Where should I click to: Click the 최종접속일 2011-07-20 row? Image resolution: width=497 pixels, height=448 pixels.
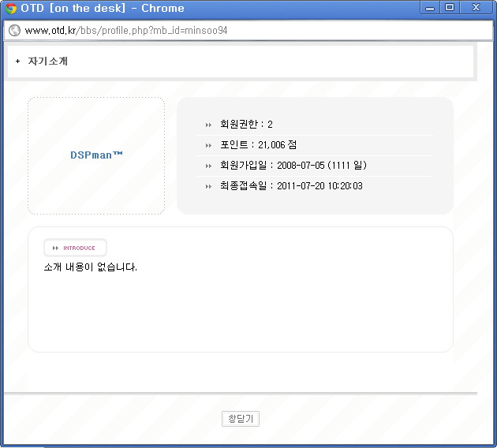[315, 186]
